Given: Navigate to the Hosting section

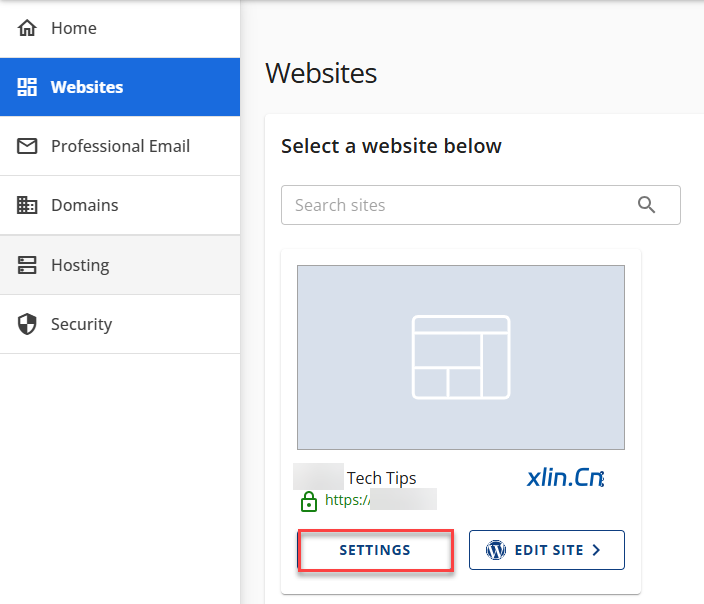Looking at the screenshot, I should (x=80, y=265).
